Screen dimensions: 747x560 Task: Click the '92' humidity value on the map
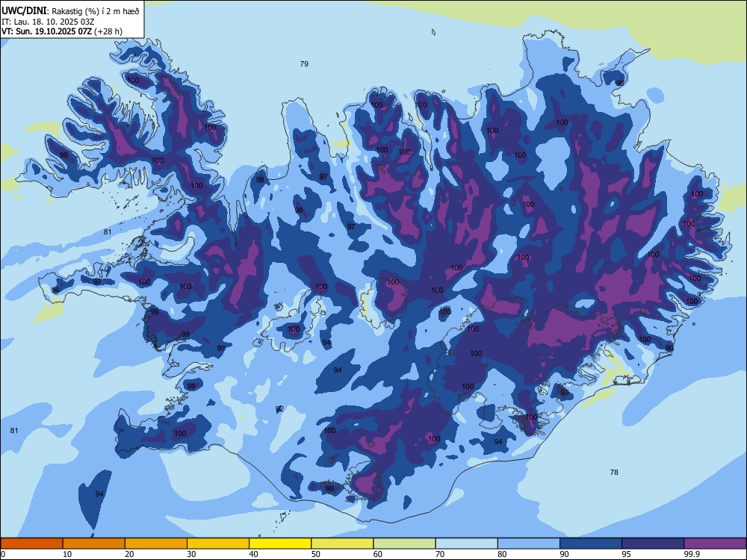click(279, 409)
